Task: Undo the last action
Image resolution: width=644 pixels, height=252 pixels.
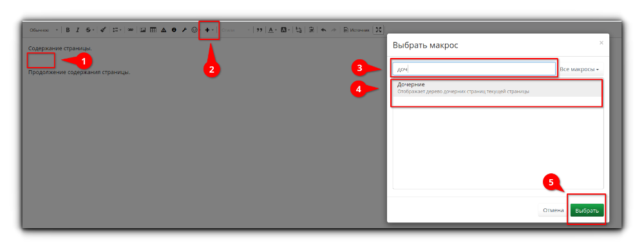Action: 323,30
